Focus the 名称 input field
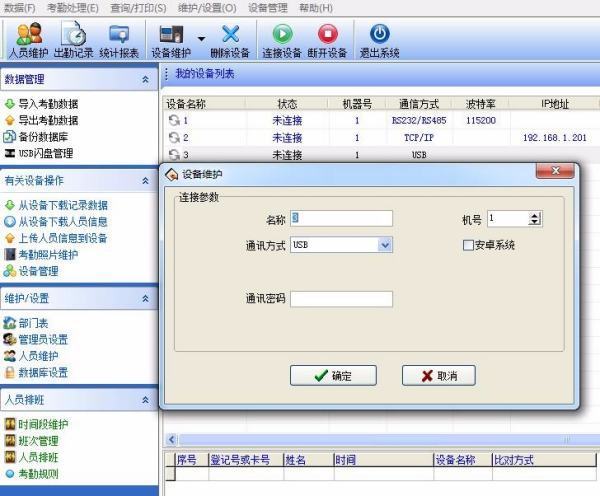 [341, 218]
